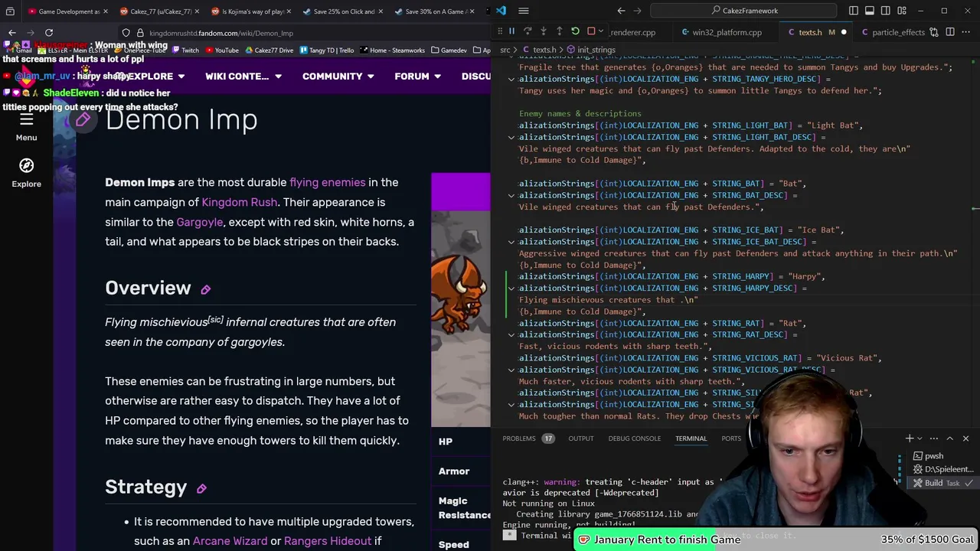The width and height of the screenshot is (980, 551).
Task: Collapse the STRING_RAT_DESC code block
Action: tap(511, 334)
